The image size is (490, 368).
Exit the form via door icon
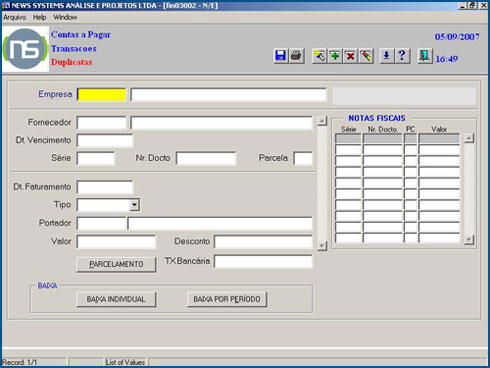[x=425, y=56]
